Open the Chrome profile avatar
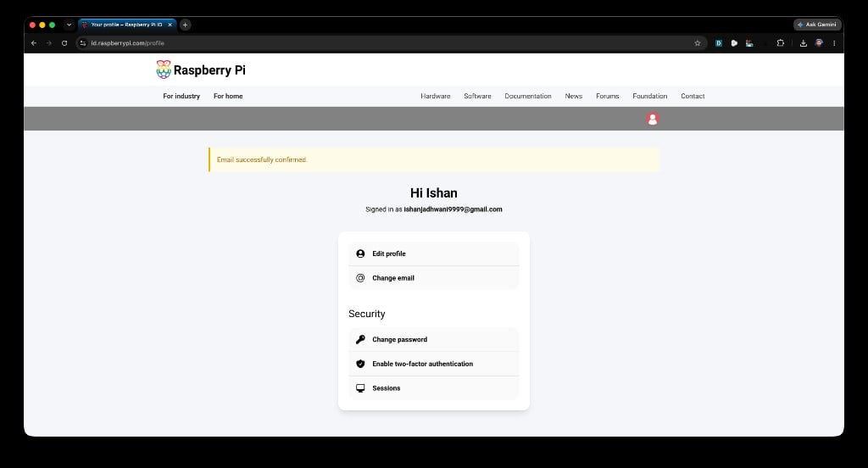868x468 pixels. (819, 42)
